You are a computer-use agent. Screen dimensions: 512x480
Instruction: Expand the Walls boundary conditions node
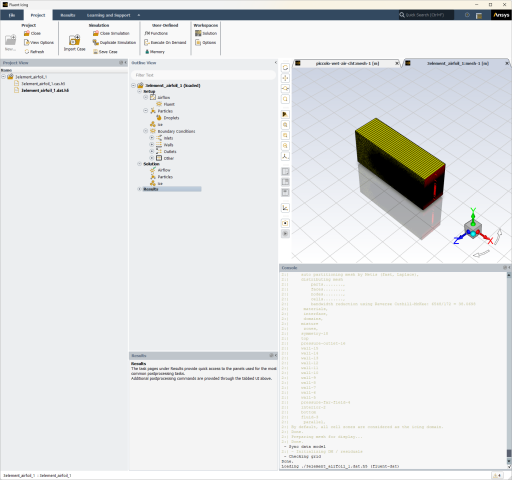152,144
